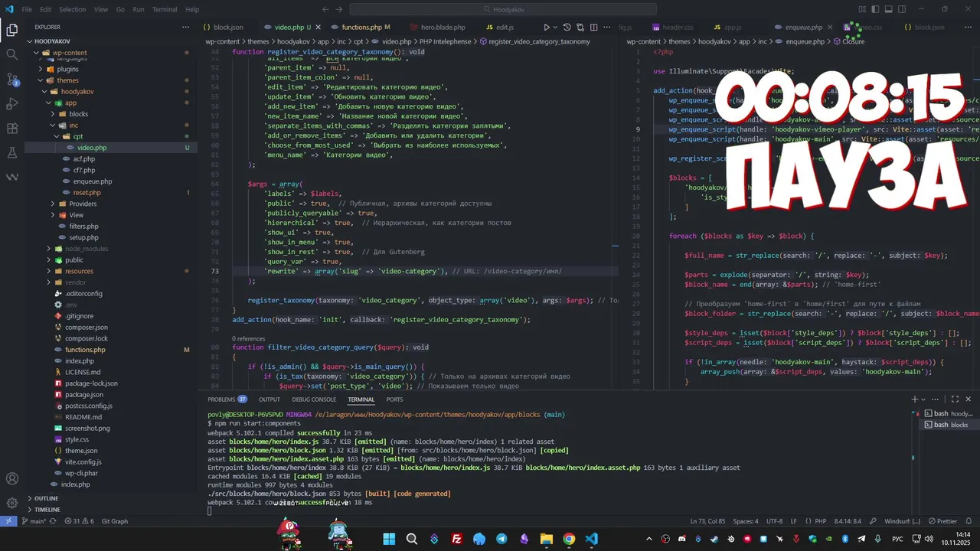Select the bash blocks terminal instance
Screen dimensions: 980x551
coord(949,425)
